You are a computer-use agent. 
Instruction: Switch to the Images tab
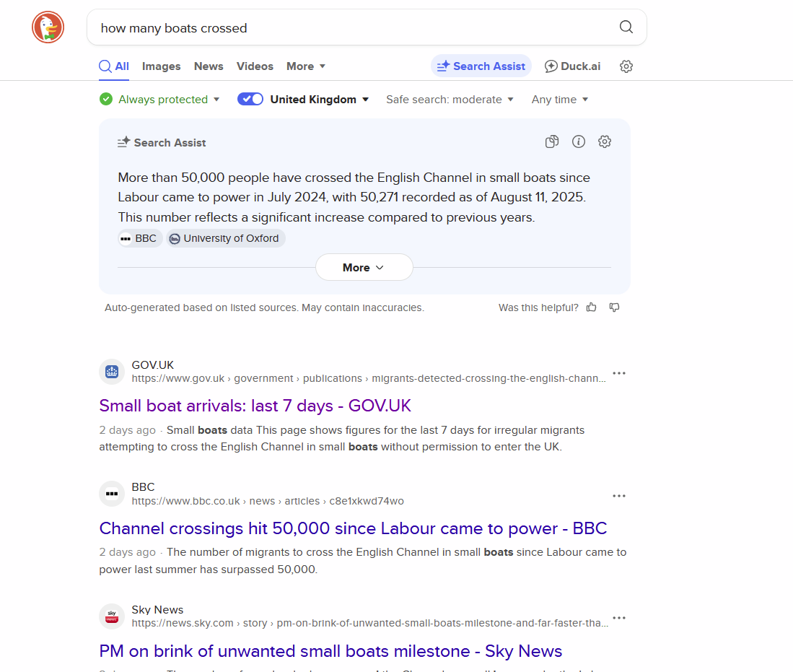pyautogui.click(x=161, y=66)
